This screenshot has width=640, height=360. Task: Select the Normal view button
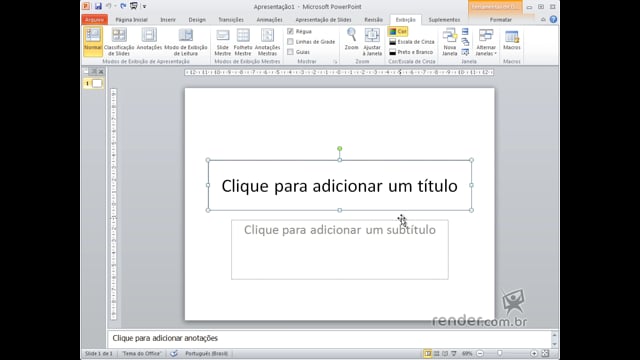click(93, 41)
